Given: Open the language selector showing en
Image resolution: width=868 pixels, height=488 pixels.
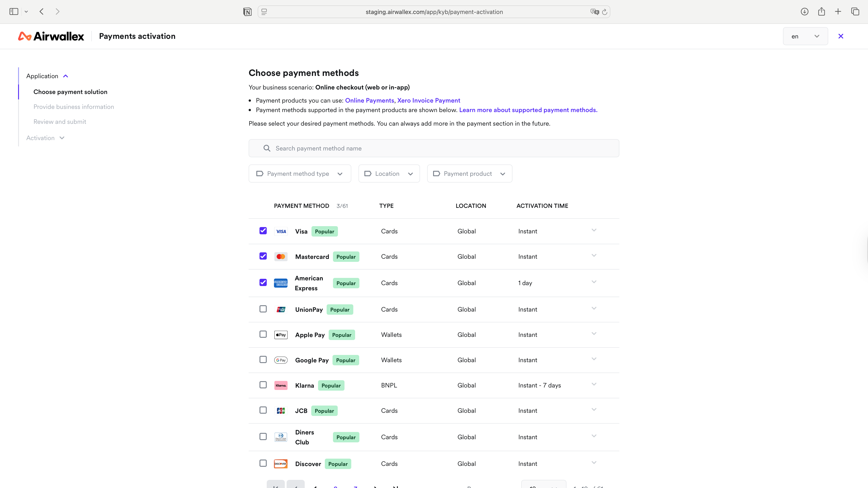Looking at the screenshot, I should pyautogui.click(x=805, y=36).
